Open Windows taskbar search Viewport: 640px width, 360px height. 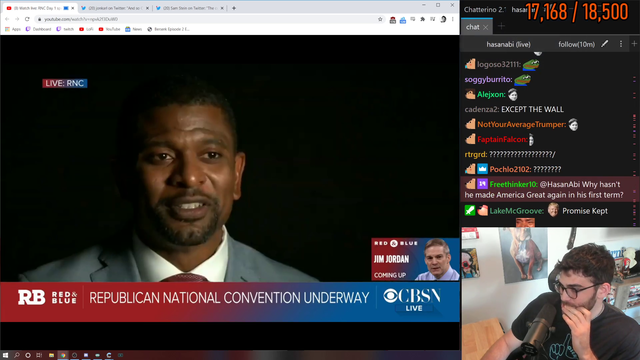(x=17, y=355)
